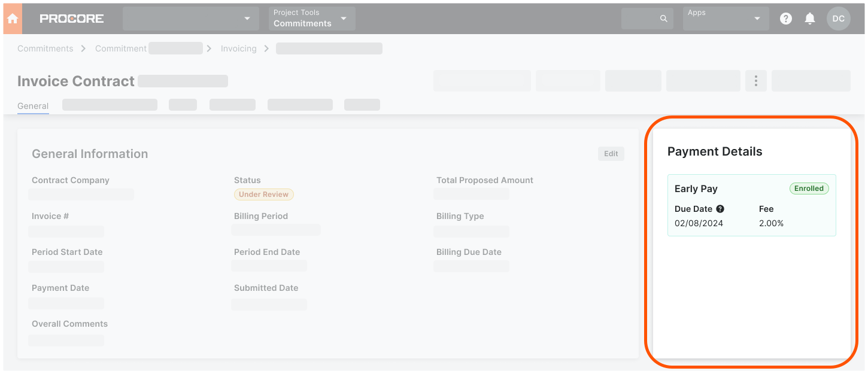Open the notifications bell
Image resolution: width=868 pixels, height=374 pixels.
point(809,18)
